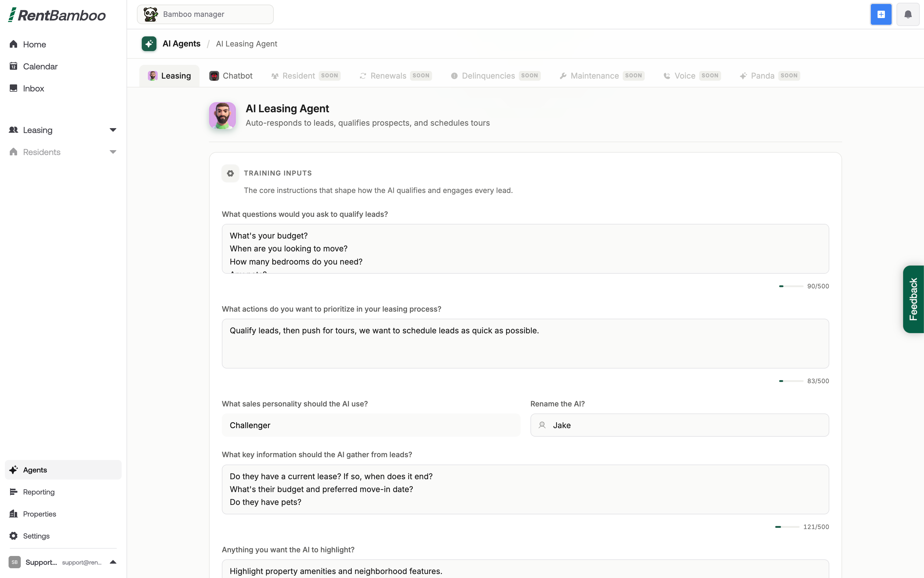Image resolution: width=924 pixels, height=578 pixels.
Task: Switch to the Chatbot tab
Action: pos(231,76)
